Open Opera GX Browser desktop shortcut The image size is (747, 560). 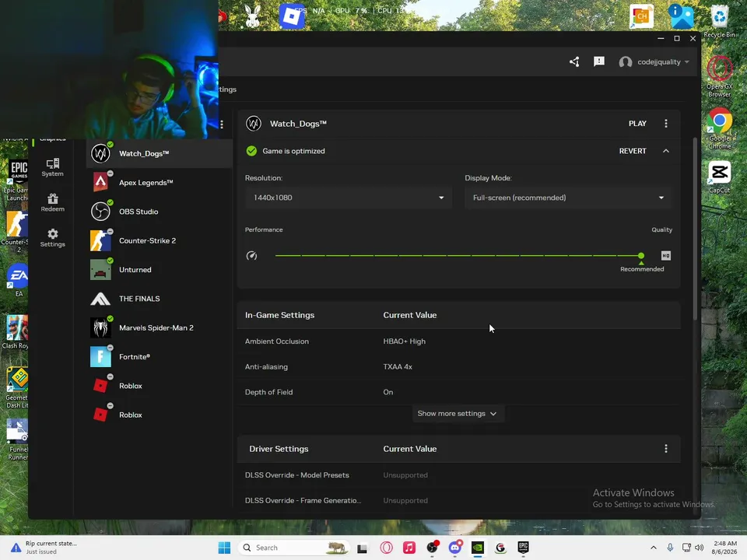click(x=719, y=76)
